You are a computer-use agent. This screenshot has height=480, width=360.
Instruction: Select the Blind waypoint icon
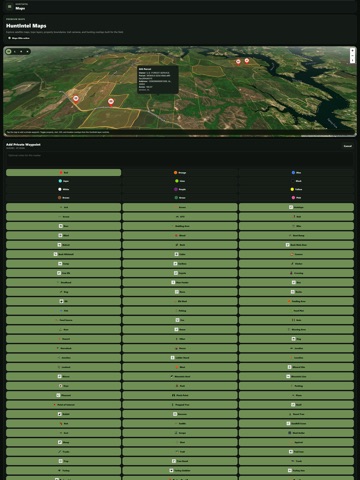pos(63,235)
